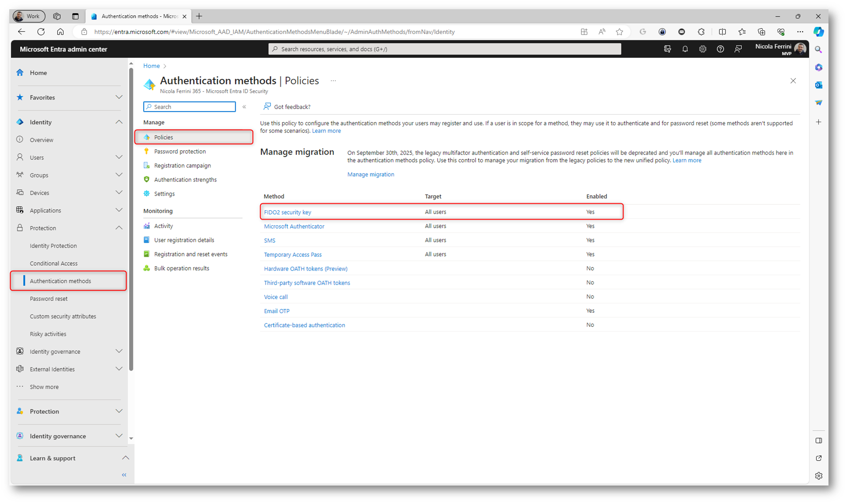The height and width of the screenshot is (504, 847).
Task: Open Identity Protection in sidebar
Action: [x=53, y=246]
